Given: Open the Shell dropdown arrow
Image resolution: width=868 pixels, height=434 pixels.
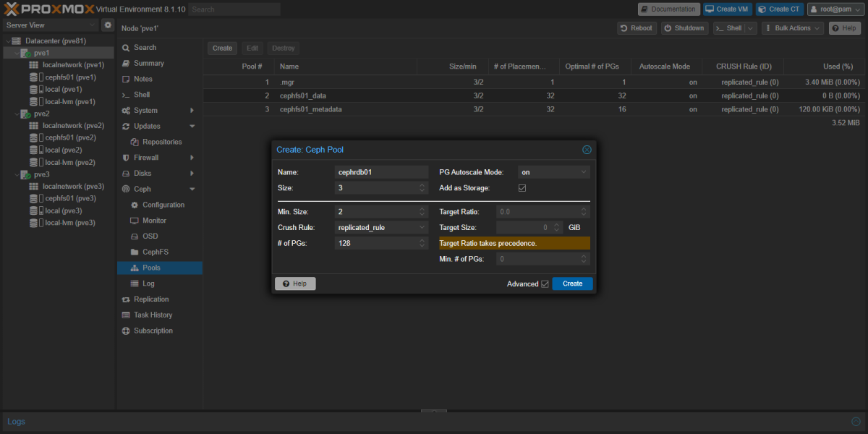Looking at the screenshot, I should pos(750,28).
